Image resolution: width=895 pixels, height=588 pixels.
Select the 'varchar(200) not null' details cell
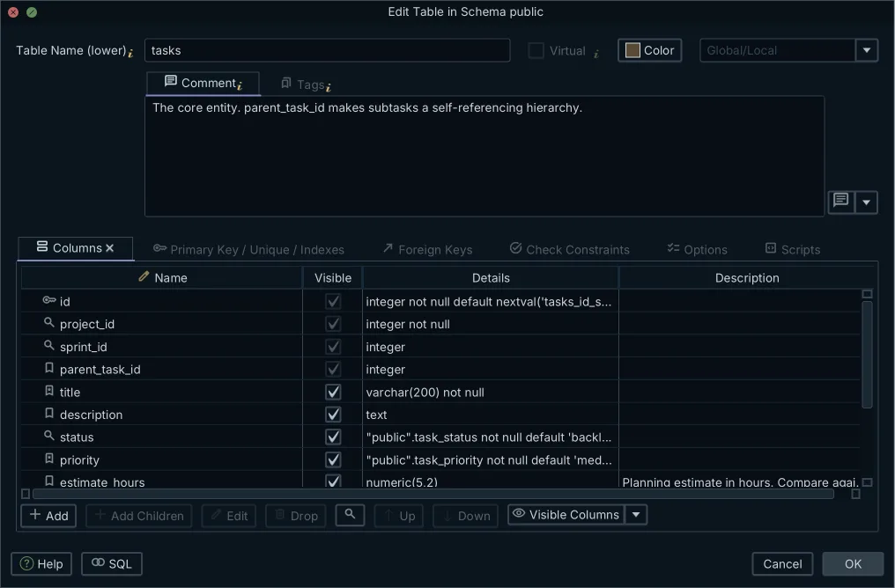pos(491,392)
